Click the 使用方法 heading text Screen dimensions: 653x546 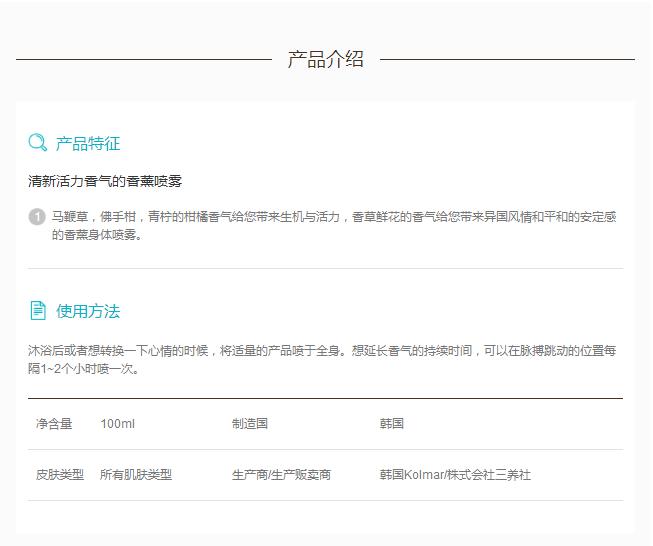88,311
